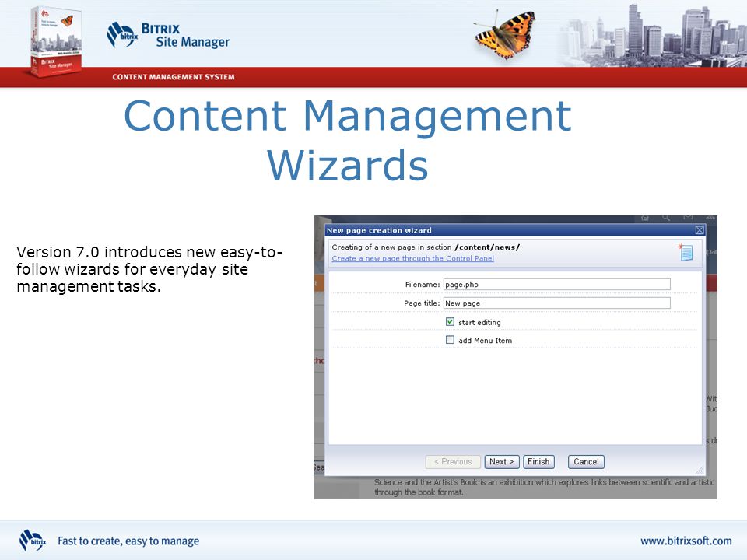Viewport: 747px width, 560px height.
Task: Click the 'Version 7.0 introduces' paragraph text
Action: pos(149,269)
